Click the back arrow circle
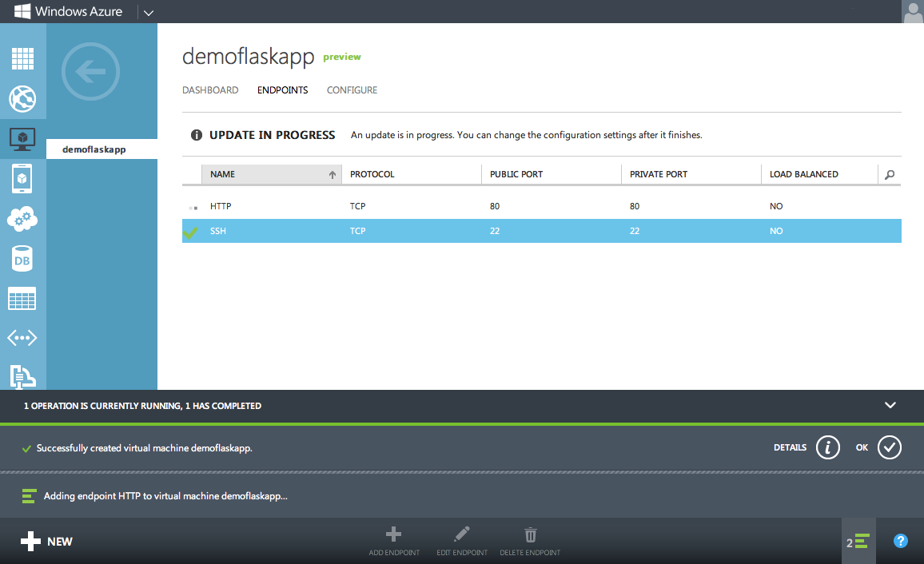 click(x=91, y=72)
